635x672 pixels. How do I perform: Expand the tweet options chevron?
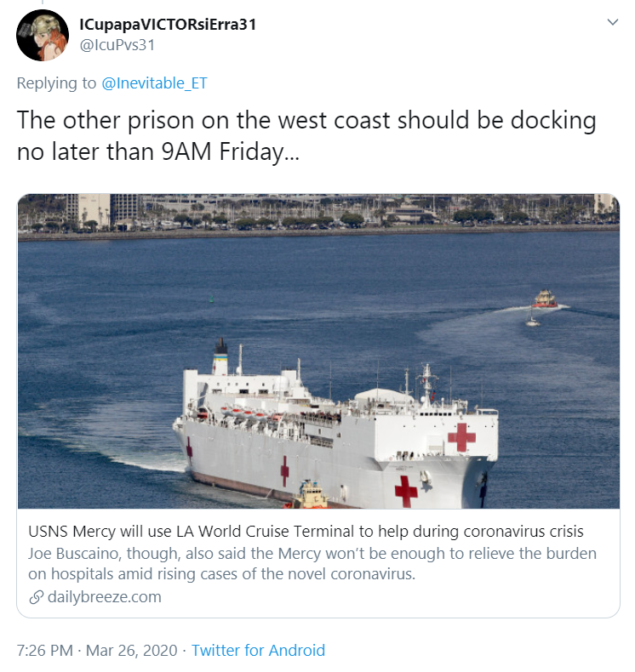[x=613, y=22]
